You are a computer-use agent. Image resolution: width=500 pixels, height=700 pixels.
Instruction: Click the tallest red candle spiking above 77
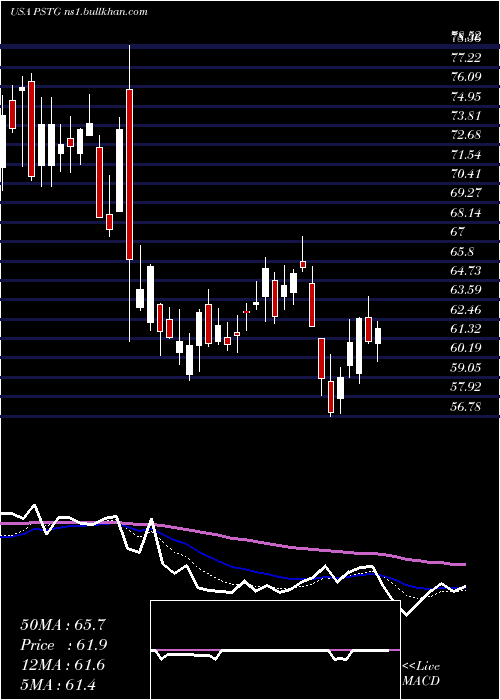point(129,174)
